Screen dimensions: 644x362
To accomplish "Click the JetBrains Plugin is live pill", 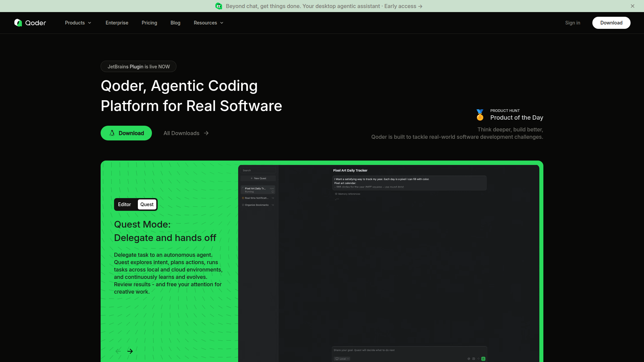I will pyautogui.click(x=139, y=66).
